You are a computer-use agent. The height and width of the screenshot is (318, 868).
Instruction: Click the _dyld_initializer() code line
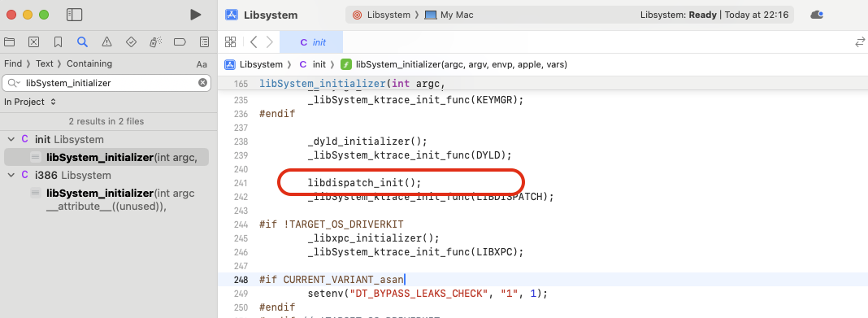pyautogui.click(x=367, y=142)
